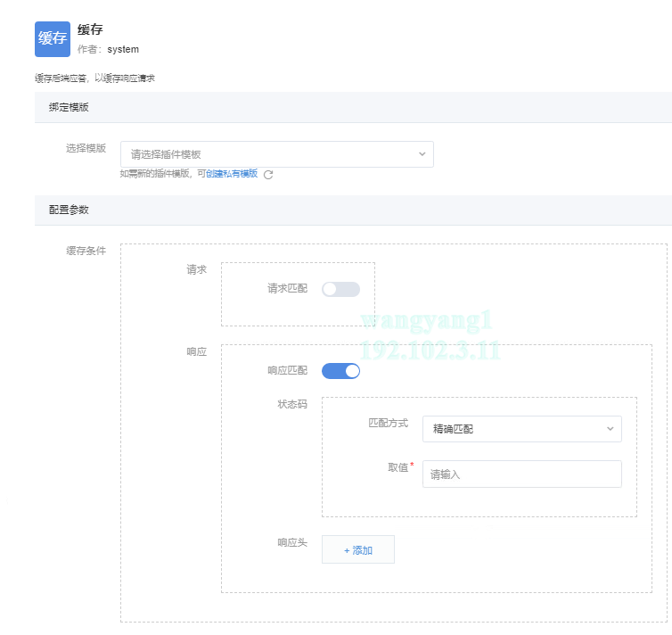Click the chevron arrow in 匹配方式 field

pos(611,429)
